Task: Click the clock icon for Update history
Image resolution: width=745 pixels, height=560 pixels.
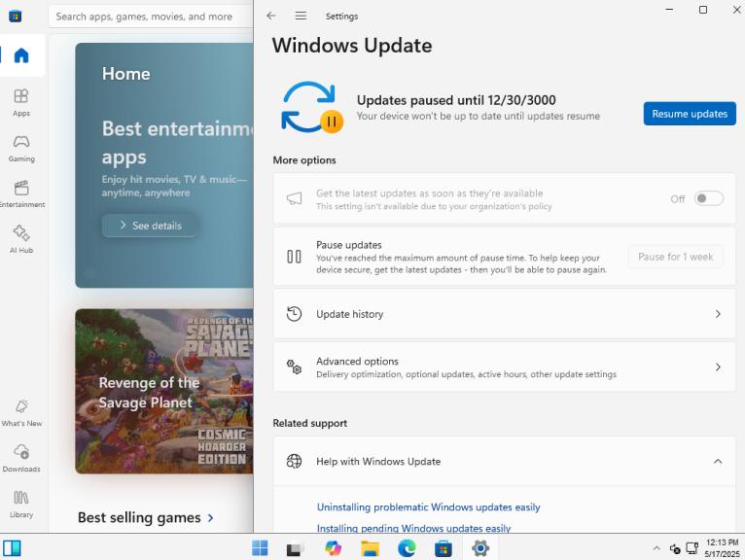Action: click(294, 314)
